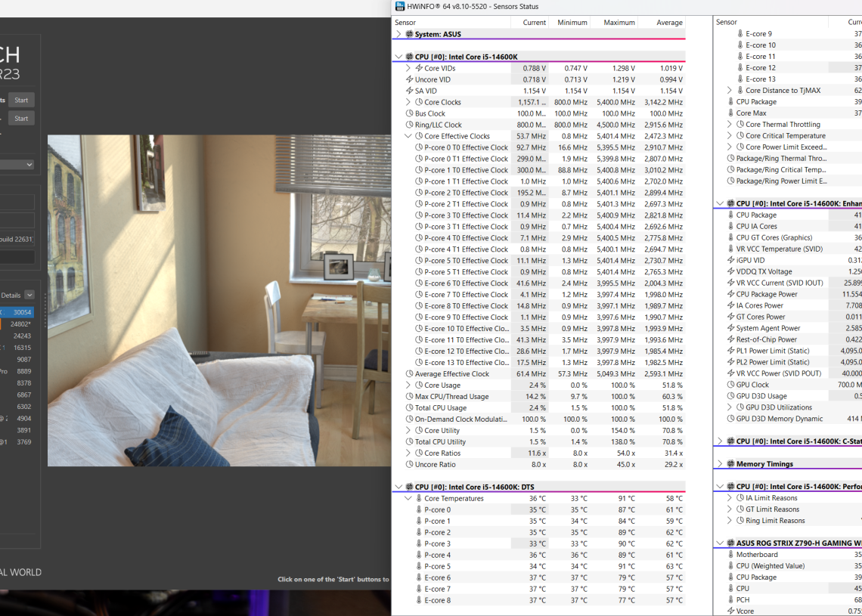Expand the Core VIDs row
The height and width of the screenshot is (616, 862).
click(408, 68)
